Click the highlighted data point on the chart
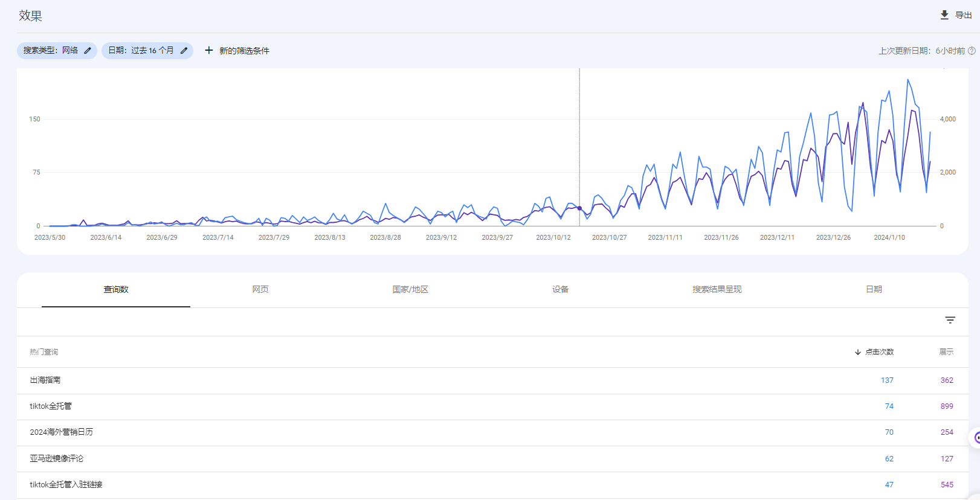The image size is (980, 500). coord(579,208)
